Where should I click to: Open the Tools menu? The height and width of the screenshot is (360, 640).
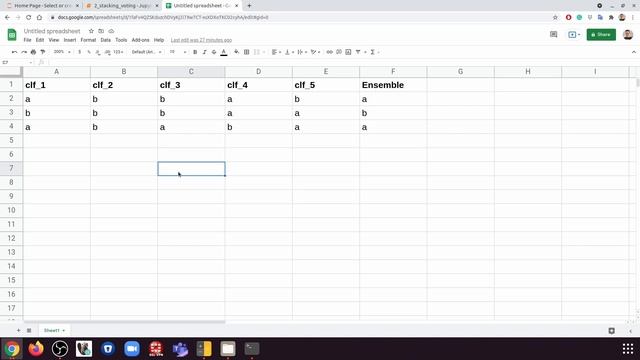(121, 40)
